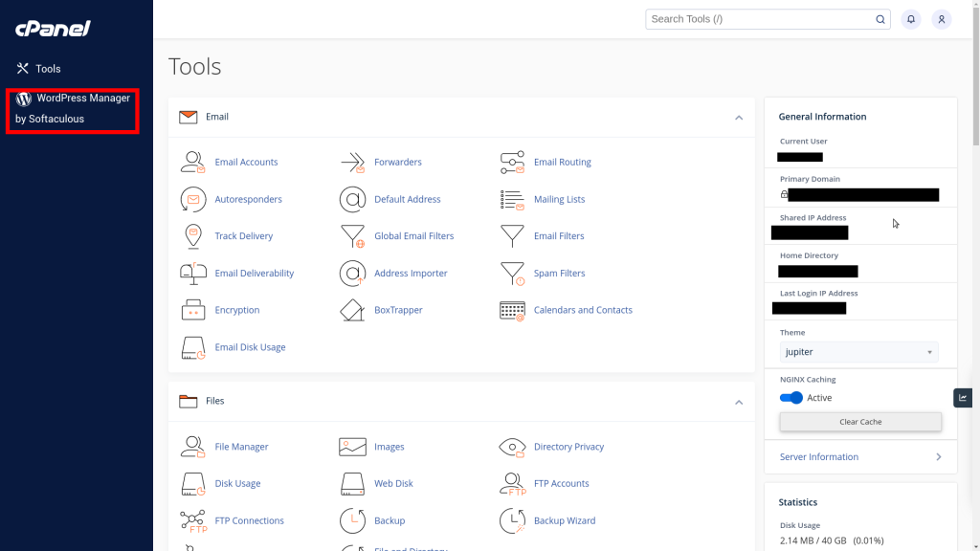Open Email Accounts icon

[x=192, y=162]
